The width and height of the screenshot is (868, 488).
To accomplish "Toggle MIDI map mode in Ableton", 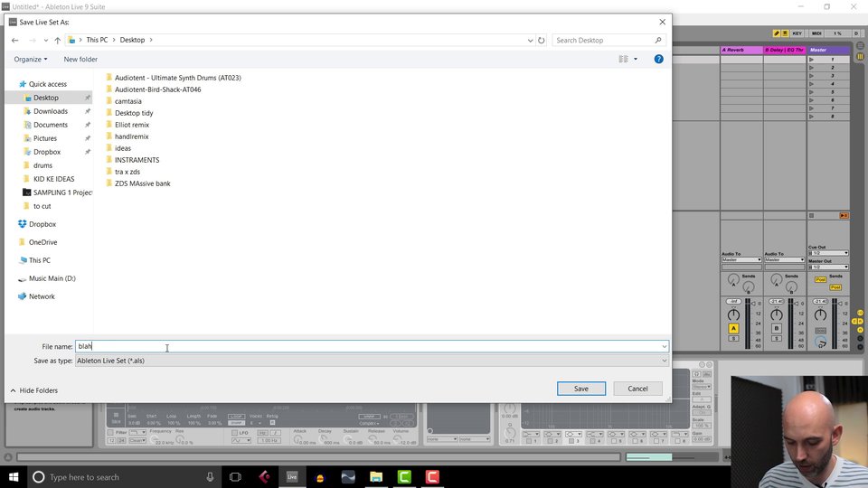I will [x=816, y=33].
